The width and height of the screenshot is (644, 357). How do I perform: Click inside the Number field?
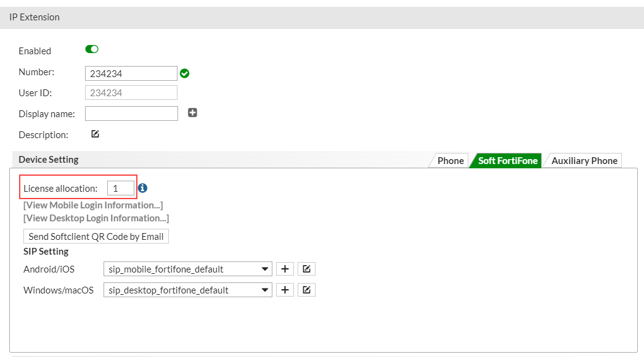pyautogui.click(x=131, y=73)
